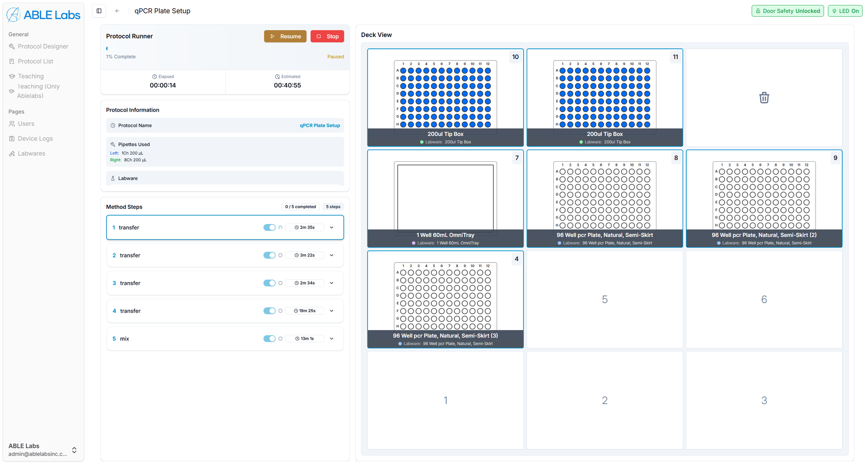
Task: Click the Protocol List sidebar icon
Action: pos(12,61)
